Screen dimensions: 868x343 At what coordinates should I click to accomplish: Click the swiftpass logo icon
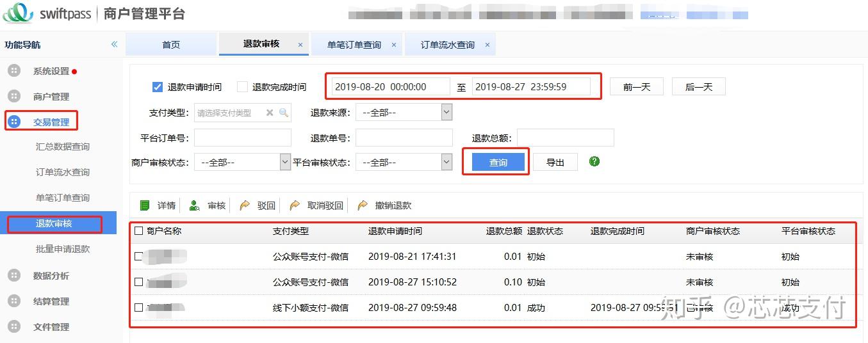17,14
